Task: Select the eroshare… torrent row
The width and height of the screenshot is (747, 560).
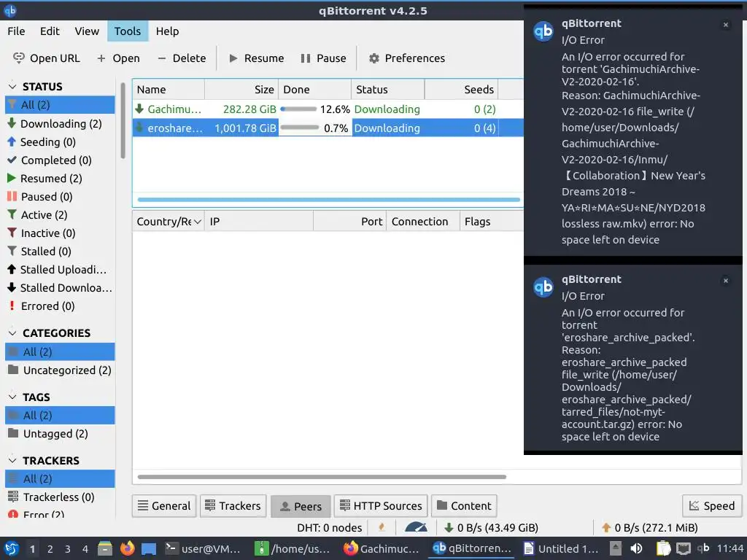Action: 328,128
